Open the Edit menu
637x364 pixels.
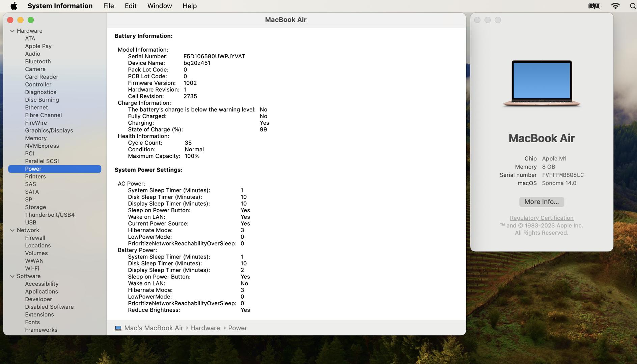point(131,6)
